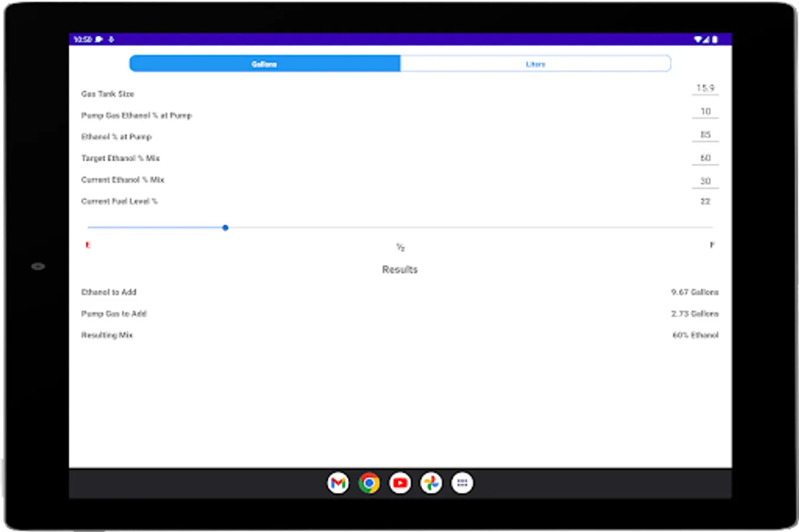Click the Gas Tank Size label
The width and height of the screenshot is (799, 532).
(x=108, y=94)
